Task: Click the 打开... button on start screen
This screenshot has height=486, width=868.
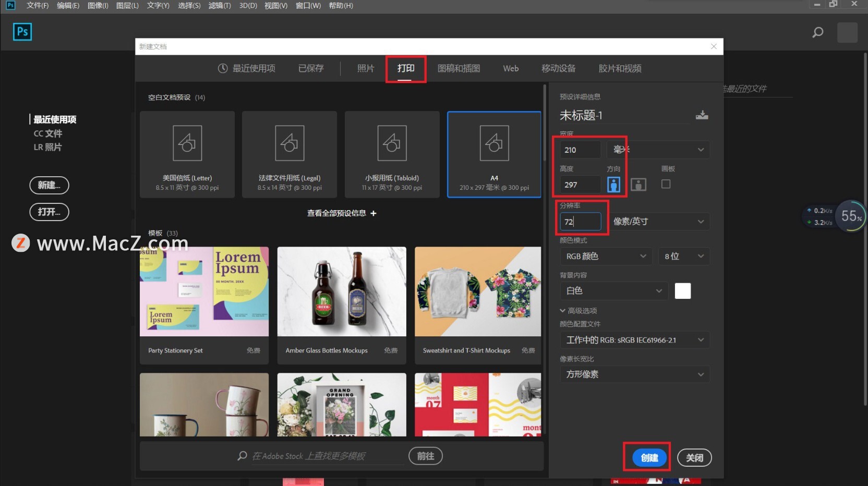Action: tap(49, 212)
